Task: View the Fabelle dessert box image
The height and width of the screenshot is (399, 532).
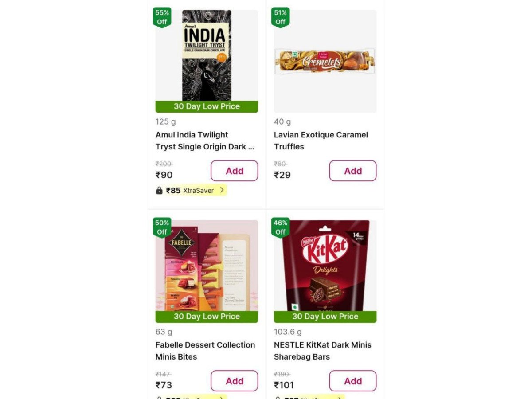Action: [207, 266]
